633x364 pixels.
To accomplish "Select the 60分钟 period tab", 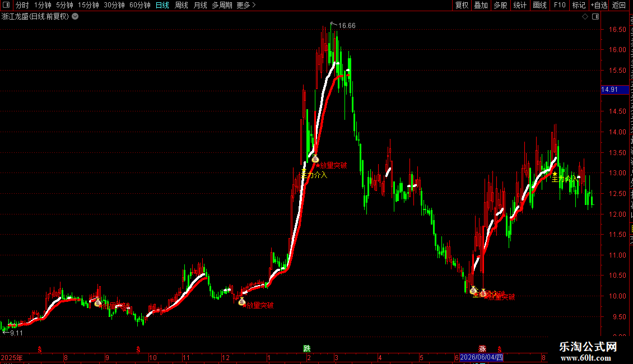I will coord(139,5).
